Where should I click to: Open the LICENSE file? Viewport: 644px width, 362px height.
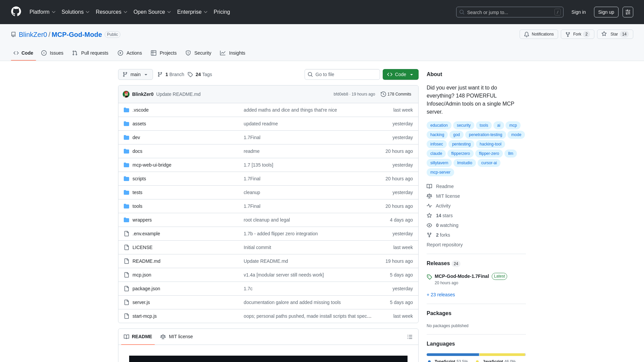coord(142,247)
